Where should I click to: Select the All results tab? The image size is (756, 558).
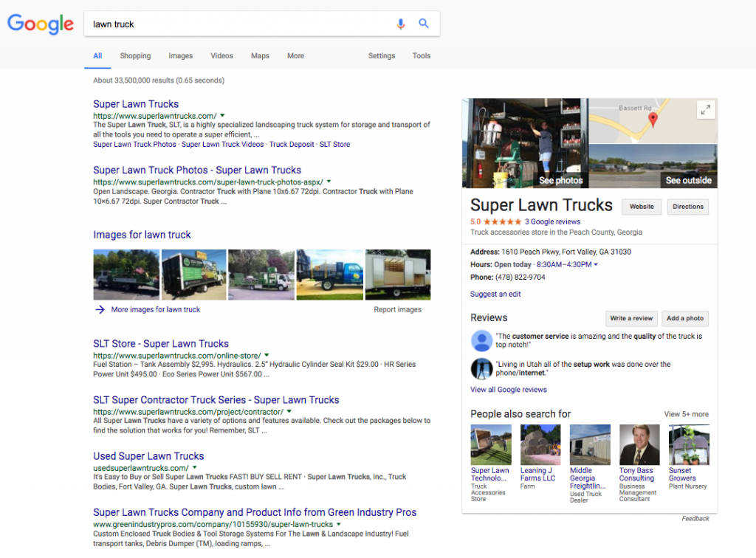click(97, 56)
